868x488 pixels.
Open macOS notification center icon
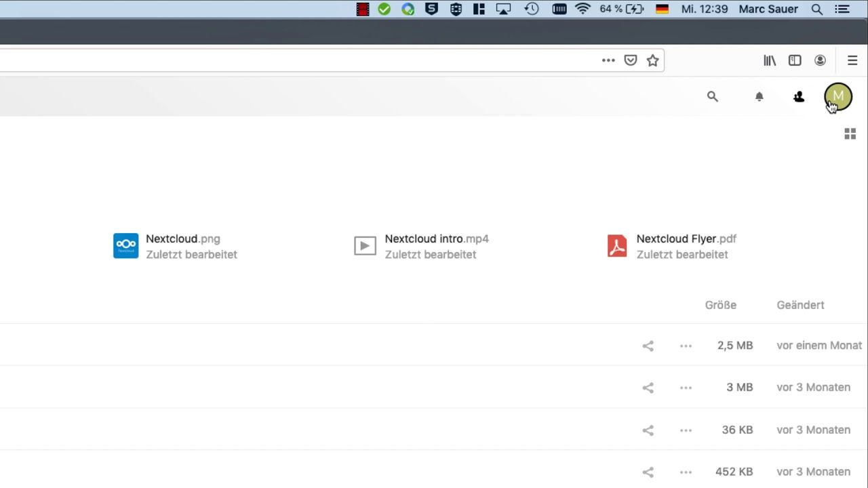[842, 9]
